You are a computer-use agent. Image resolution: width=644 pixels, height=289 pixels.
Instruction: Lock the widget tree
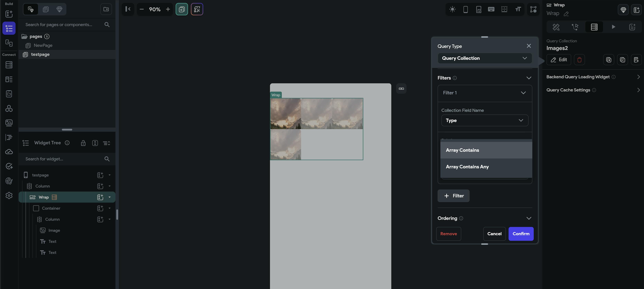pos(83,143)
